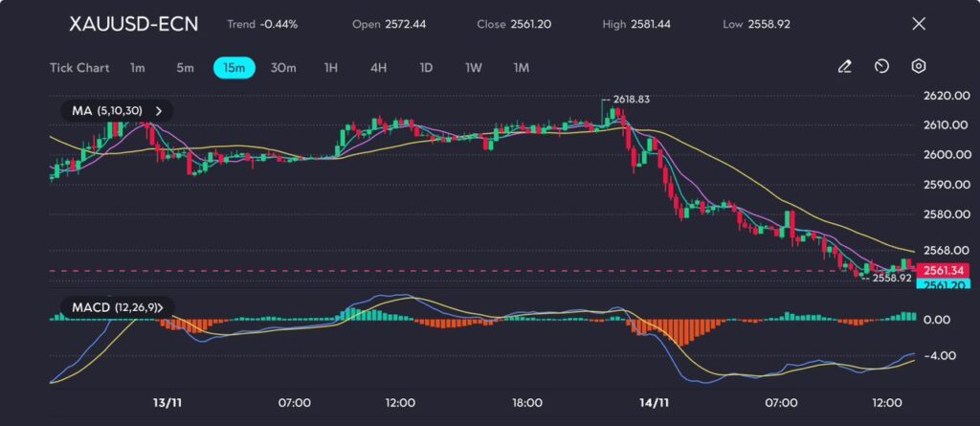
Task: Pick the 1M monthly timeframe
Action: click(x=522, y=68)
